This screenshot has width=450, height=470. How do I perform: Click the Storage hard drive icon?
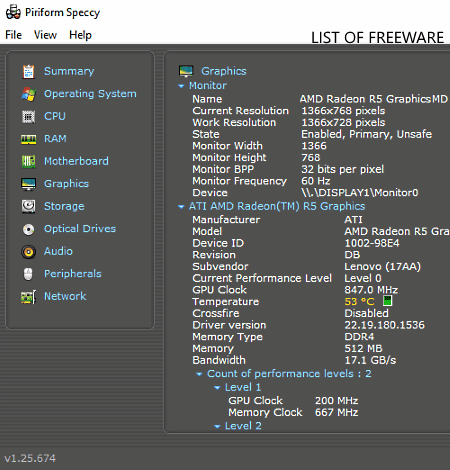point(28,206)
